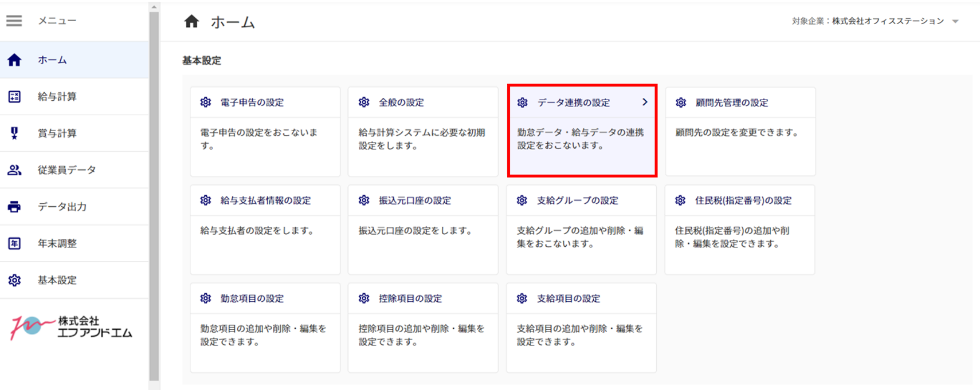Open the 顧問先管理の設定 link

[x=732, y=103]
